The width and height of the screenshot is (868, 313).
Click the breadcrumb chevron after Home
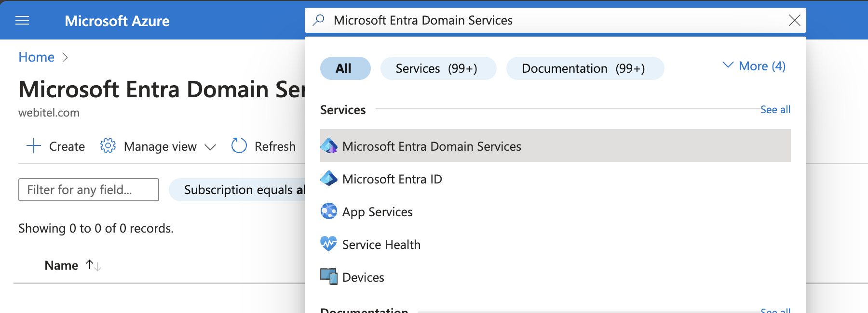pos(65,58)
